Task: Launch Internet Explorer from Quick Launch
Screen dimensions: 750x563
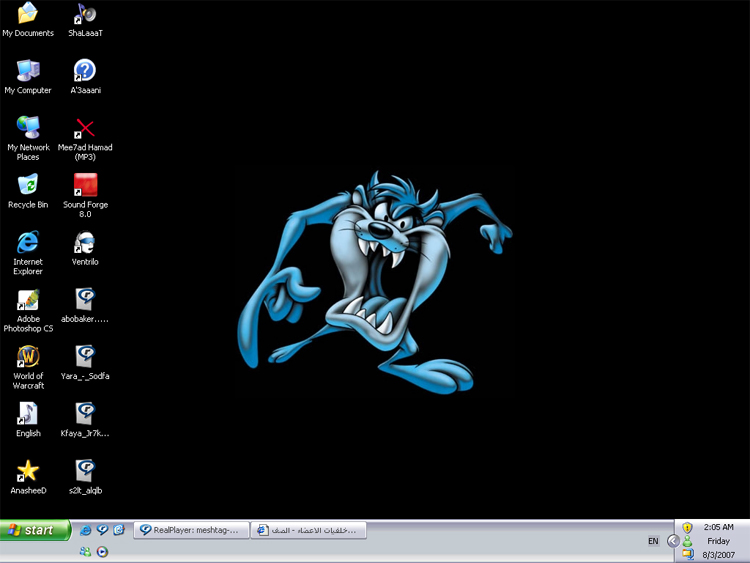Action: (x=85, y=530)
